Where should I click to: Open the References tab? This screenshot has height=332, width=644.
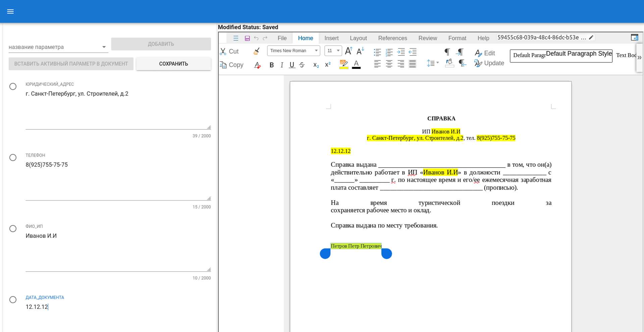(392, 38)
